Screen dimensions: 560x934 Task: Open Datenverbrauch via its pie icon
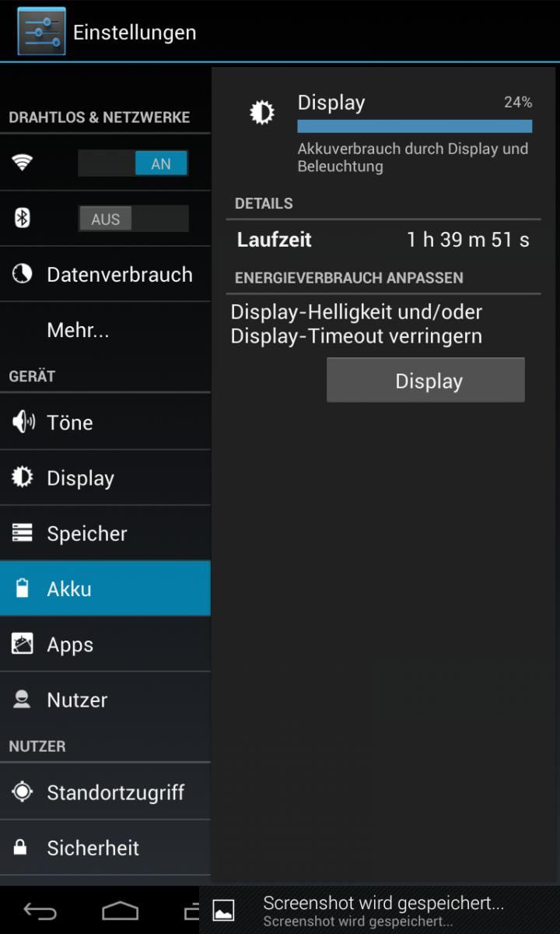coord(22,273)
